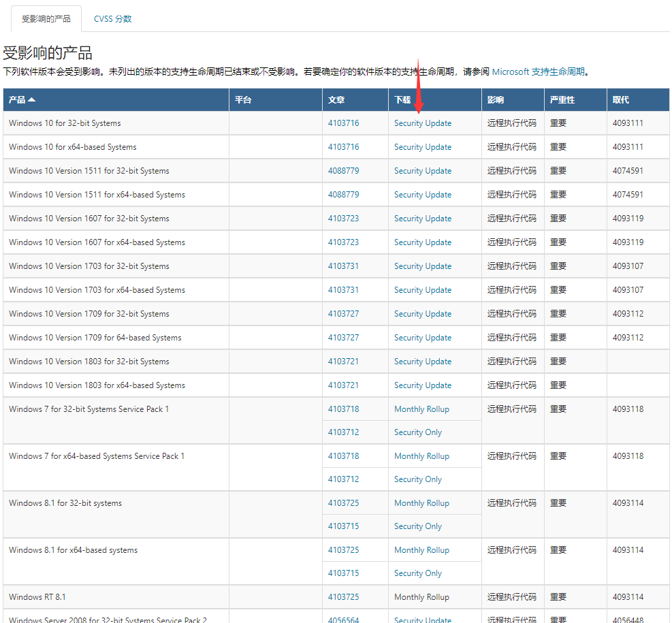Select the Windows 7 for x64-based Systems cell
This screenshot has height=623, width=672.
pyautogui.click(x=116, y=468)
